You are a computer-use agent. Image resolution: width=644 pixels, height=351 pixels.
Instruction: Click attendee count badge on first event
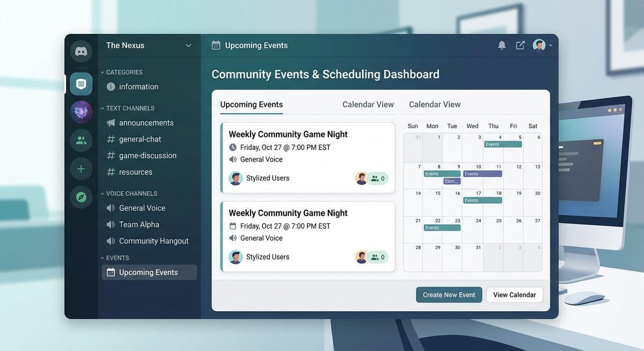378,179
